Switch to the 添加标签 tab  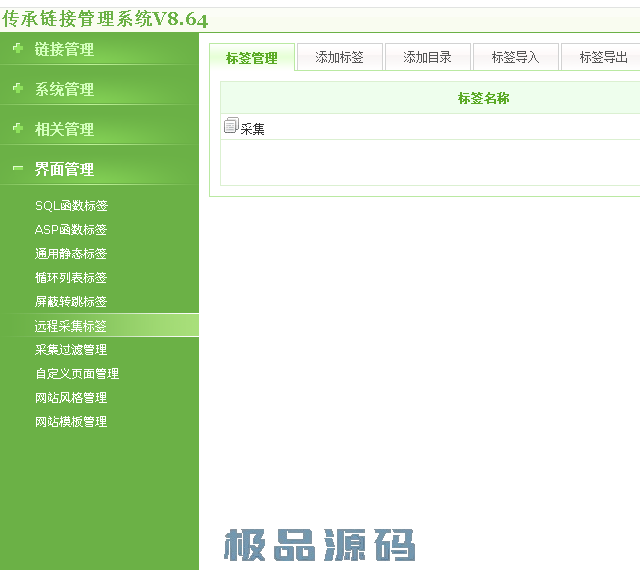340,57
